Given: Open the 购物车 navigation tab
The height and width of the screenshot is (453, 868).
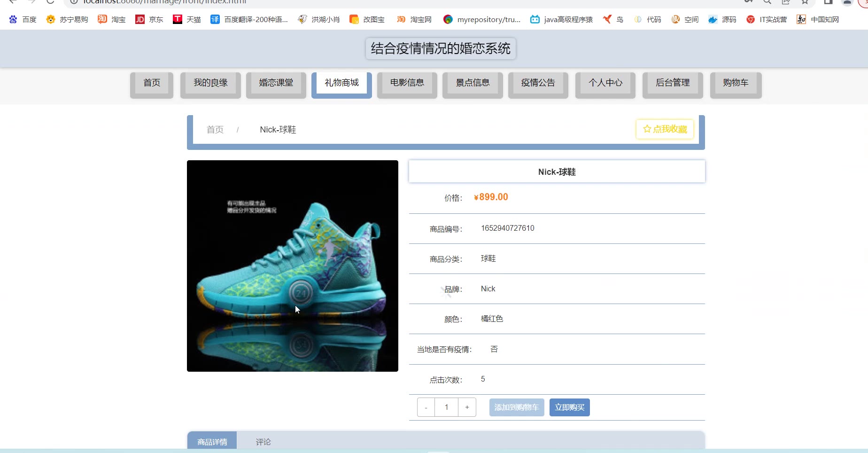Looking at the screenshot, I should 736,85.
